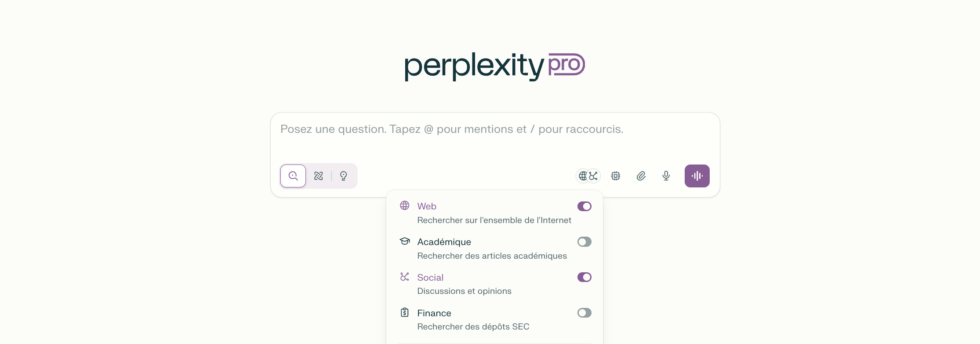Click the Académique graduation cap icon

tap(404, 241)
